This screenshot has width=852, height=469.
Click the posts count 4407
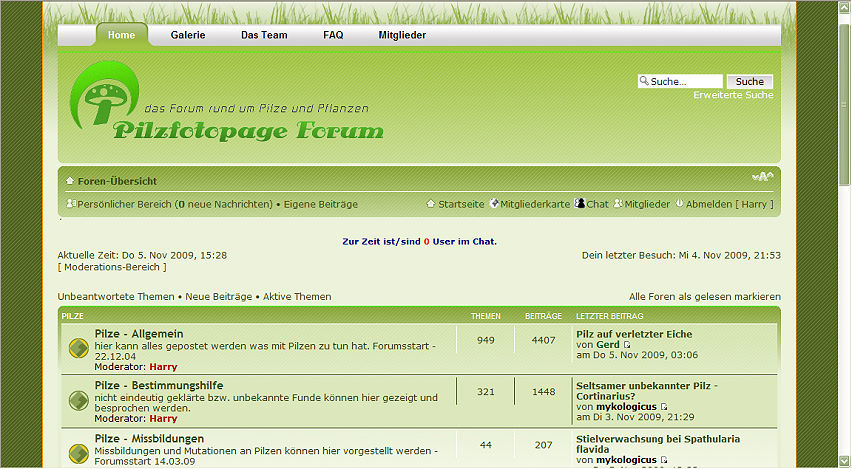543,340
